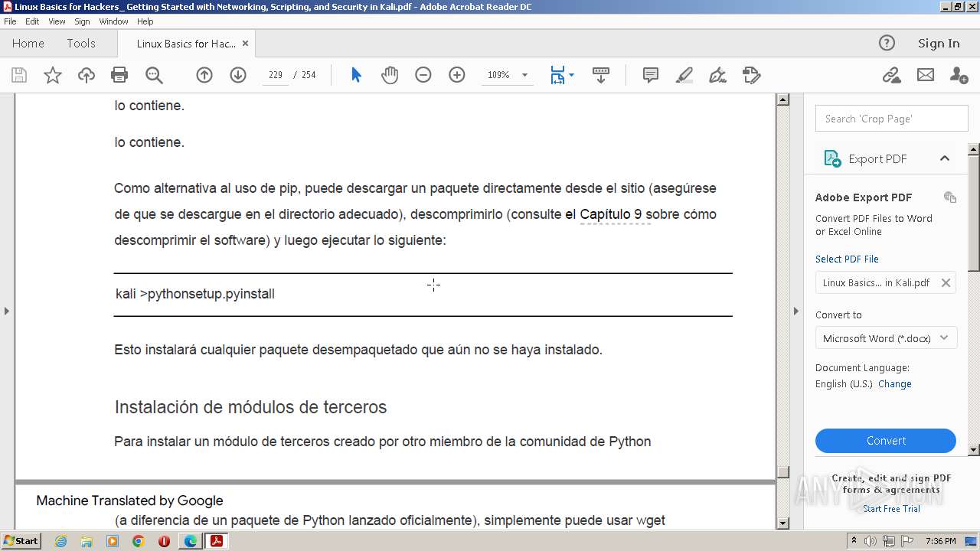Click the Save file icon

pos(19,75)
